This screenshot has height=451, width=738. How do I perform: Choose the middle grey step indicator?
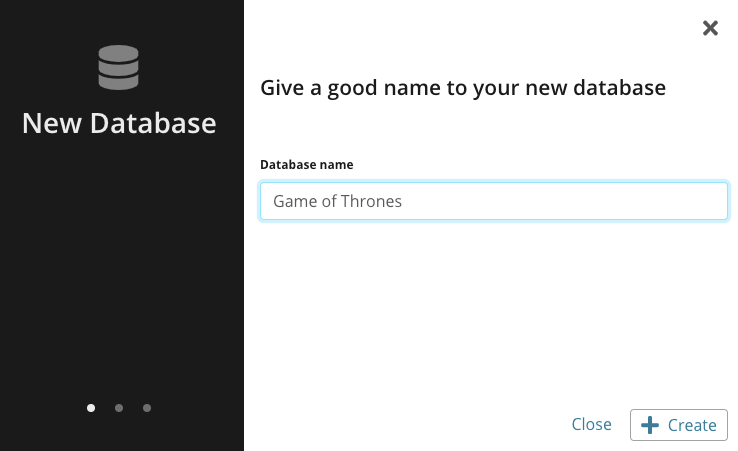click(x=119, y=408)
